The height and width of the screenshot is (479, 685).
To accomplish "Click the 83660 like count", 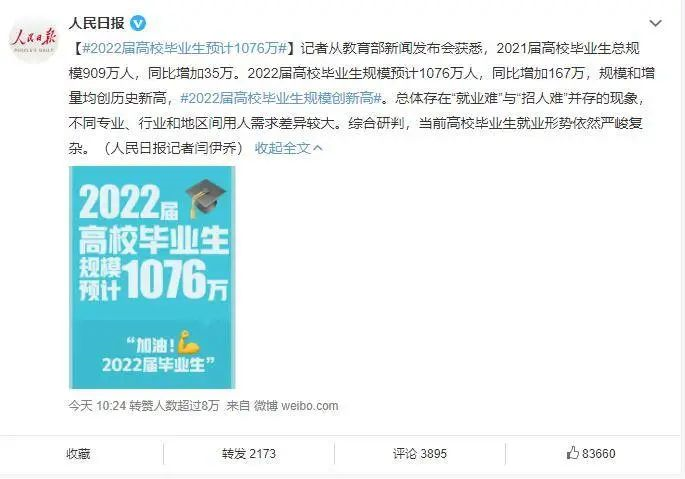I will pyautogui.click(x=599, y=454).
